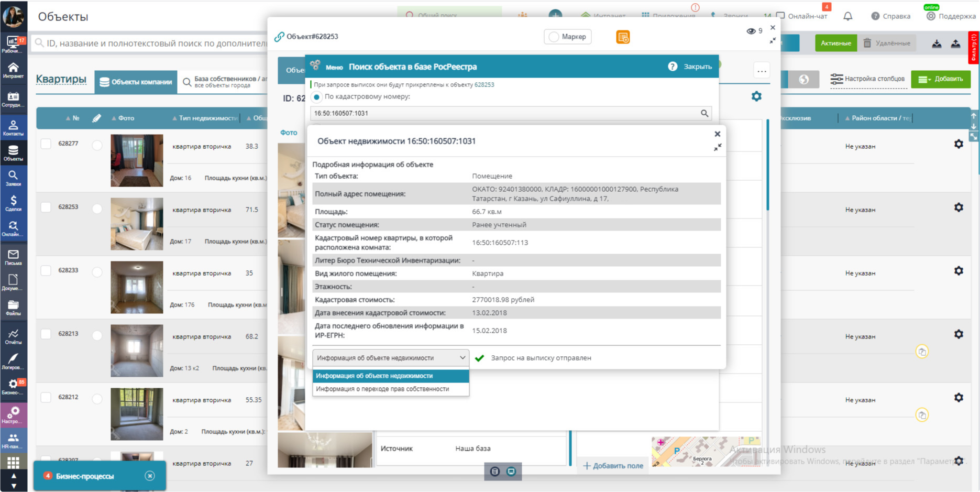Click gear icon for row 628277

[x=958, y=144]
